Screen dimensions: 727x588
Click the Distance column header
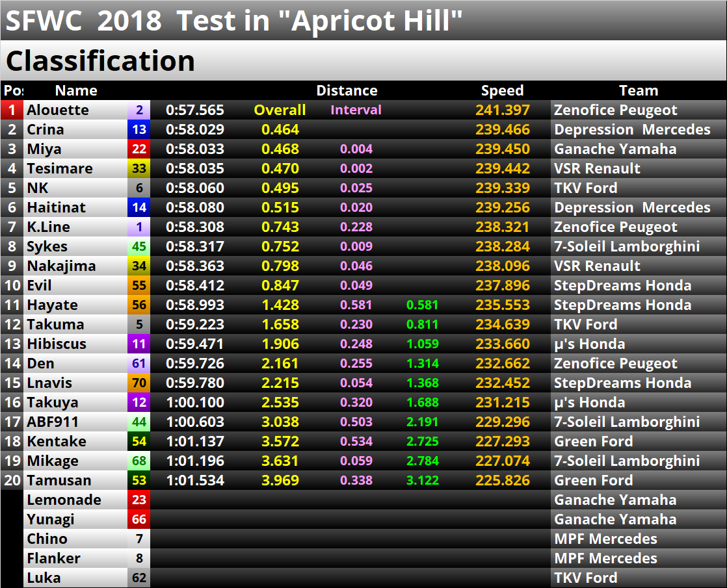[347, 90]
